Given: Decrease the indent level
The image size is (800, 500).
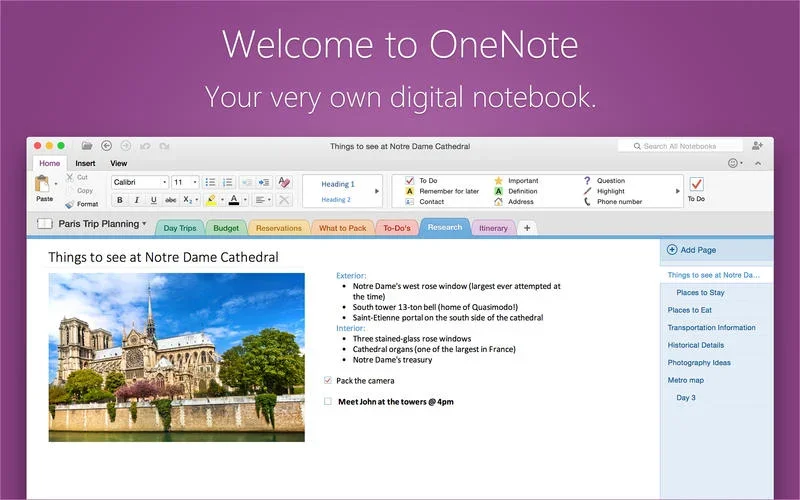Looking at the screenshot, I should coord(246,182).
